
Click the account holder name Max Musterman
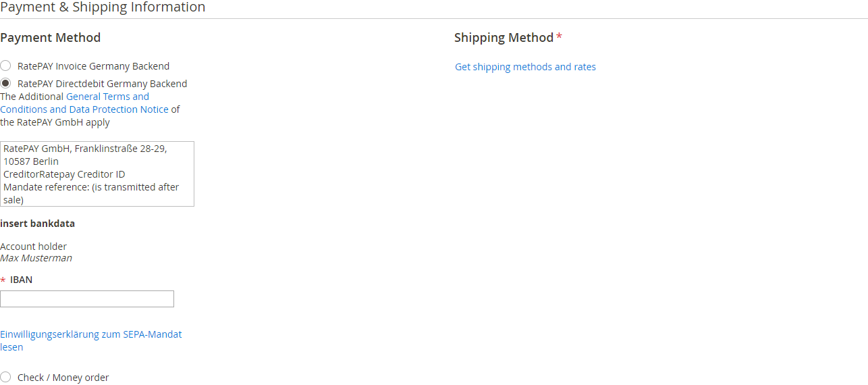click(36, 258)
